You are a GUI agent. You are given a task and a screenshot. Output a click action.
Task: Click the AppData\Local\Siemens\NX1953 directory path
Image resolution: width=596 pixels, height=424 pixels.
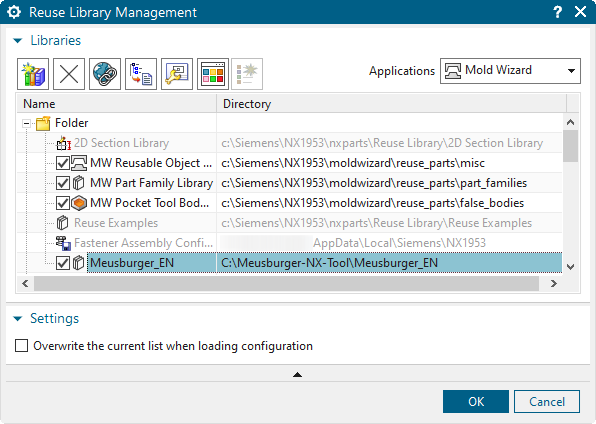point(399,243)
